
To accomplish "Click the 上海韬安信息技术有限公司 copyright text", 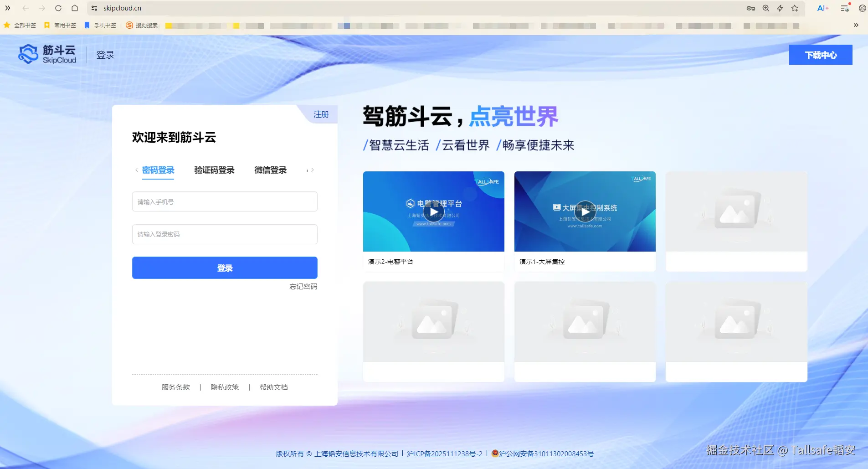I will coord(356,454).
